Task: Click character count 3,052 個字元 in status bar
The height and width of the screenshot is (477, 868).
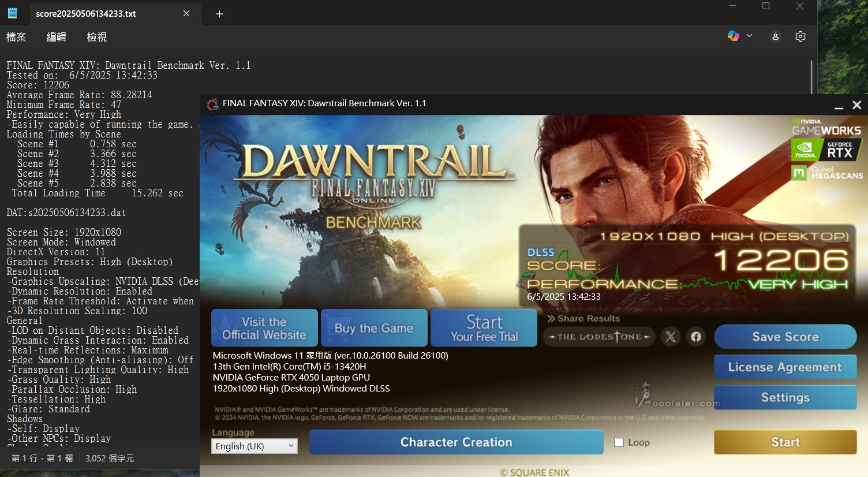Action: (110, 459)
